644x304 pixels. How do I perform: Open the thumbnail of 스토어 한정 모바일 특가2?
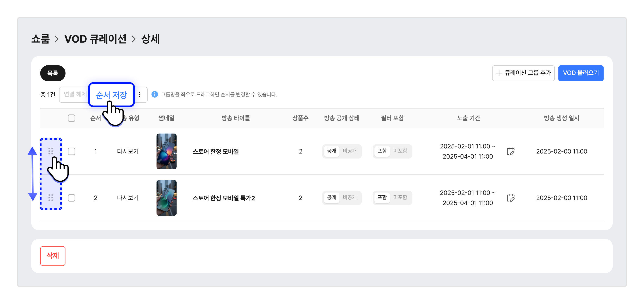pos(167,198)
